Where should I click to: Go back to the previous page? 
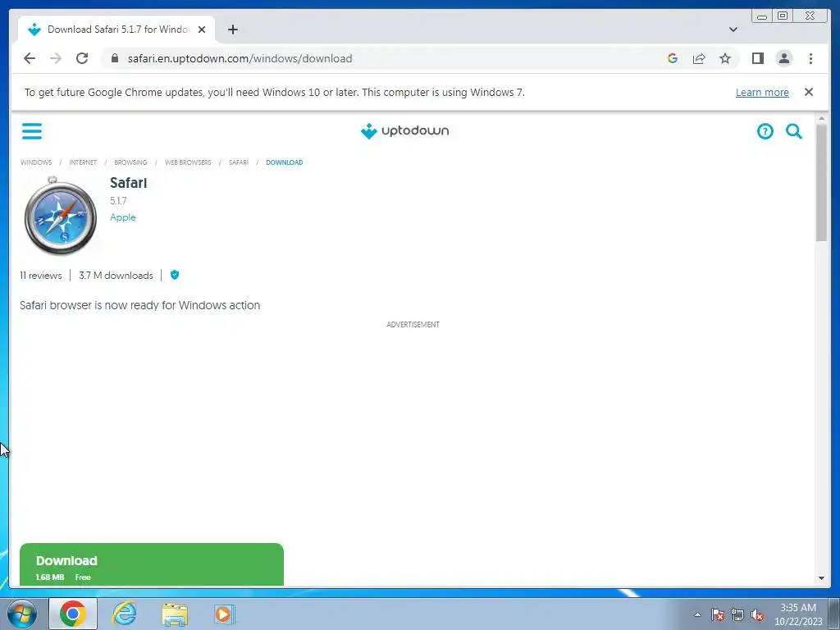30,58
